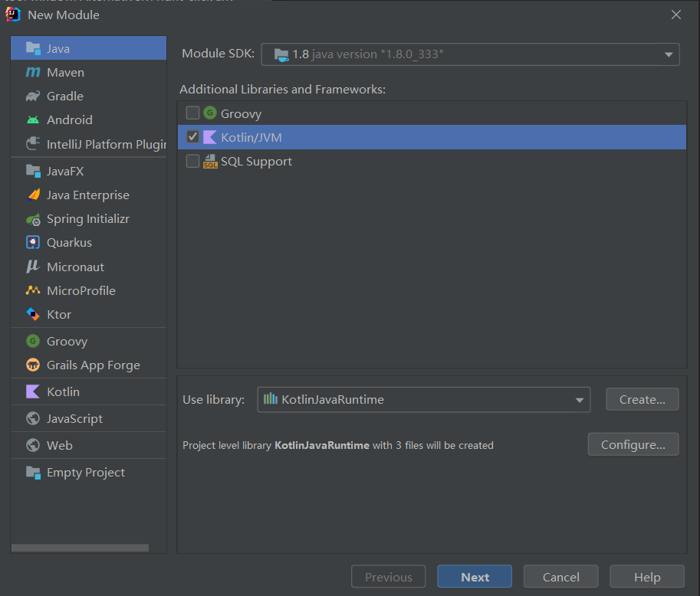Viewport: 700px width, 596px height.
Task: Pick the MicroProfile icon
Action: 33,290
